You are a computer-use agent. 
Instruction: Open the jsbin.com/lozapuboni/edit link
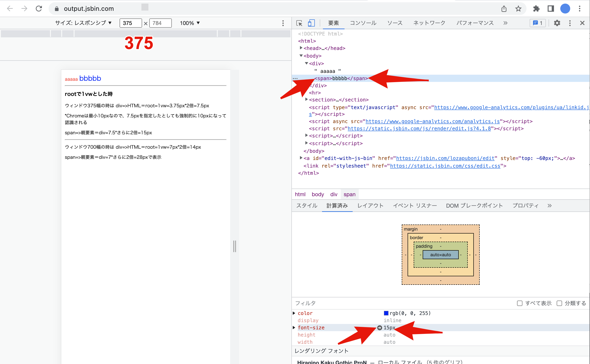tap(445, 158)
